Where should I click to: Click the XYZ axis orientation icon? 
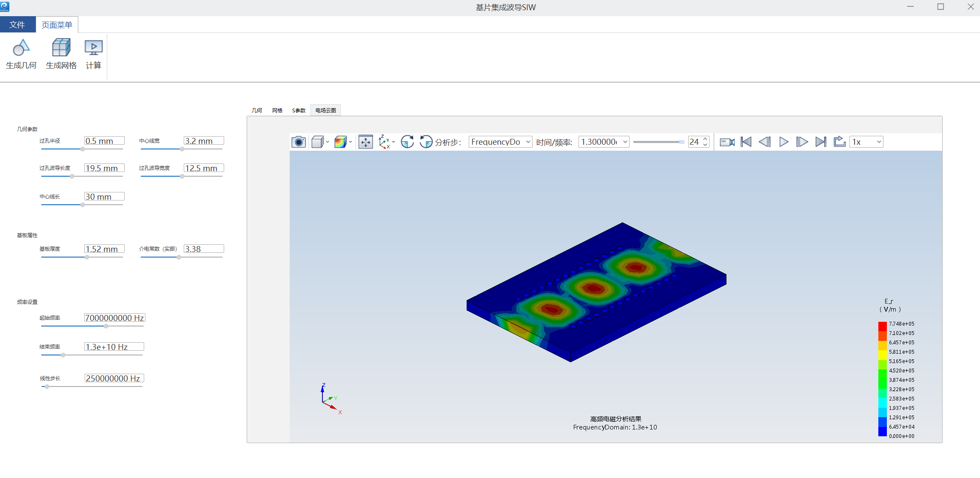(x=384, y=142)
